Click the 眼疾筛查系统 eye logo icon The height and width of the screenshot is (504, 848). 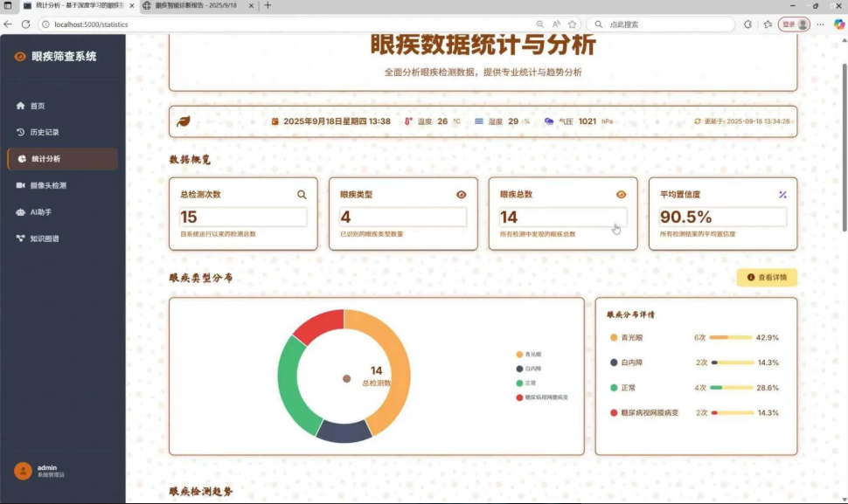[20, 57]
